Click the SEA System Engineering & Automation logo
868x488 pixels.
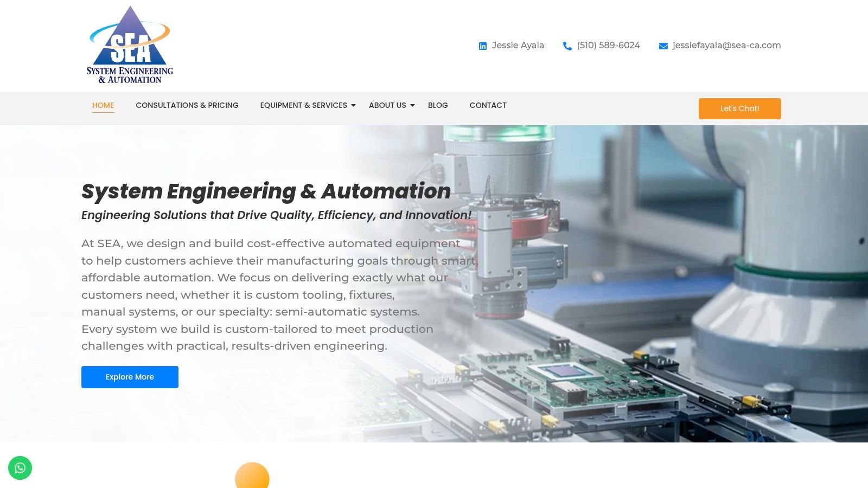130,45
